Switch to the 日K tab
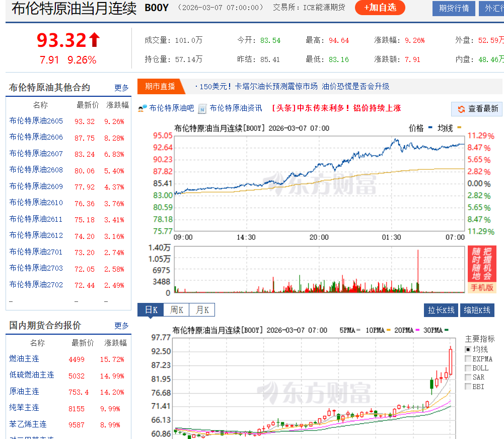This screenshot has height=439, width=504. click(151, 310)
